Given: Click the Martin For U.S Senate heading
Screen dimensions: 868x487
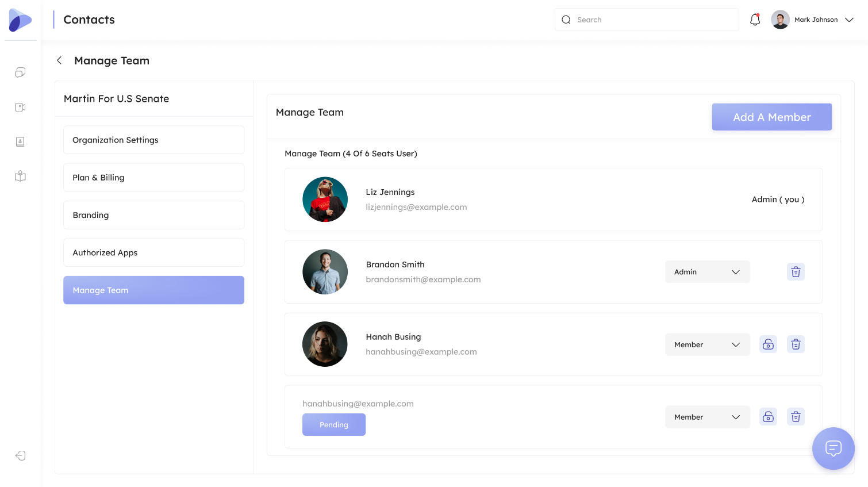Looking at the screenshot, I should (x=116, y=99).
